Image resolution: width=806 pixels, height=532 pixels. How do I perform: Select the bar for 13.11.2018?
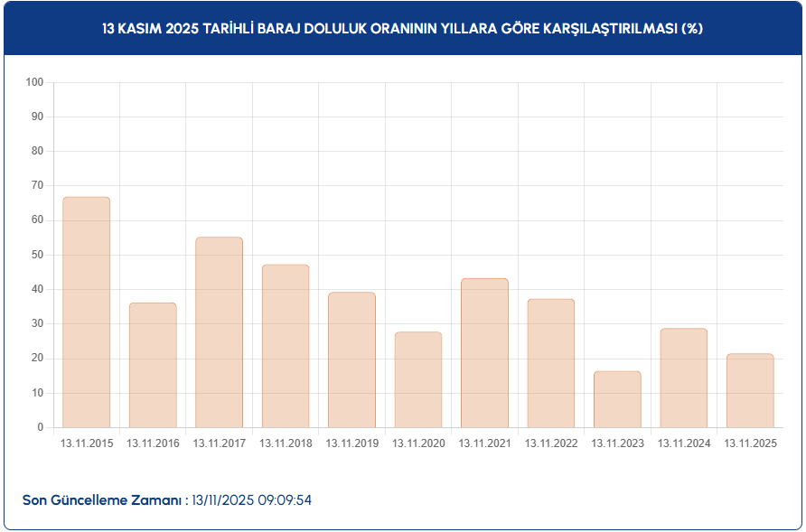286,346
